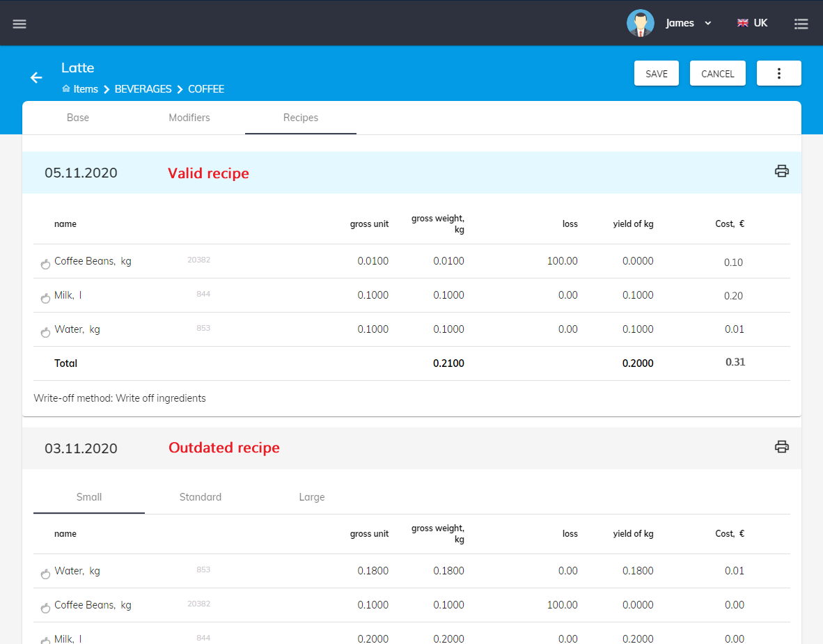
Task: Open the list icon in top-right corner
Action: click(x=801, y=24)
